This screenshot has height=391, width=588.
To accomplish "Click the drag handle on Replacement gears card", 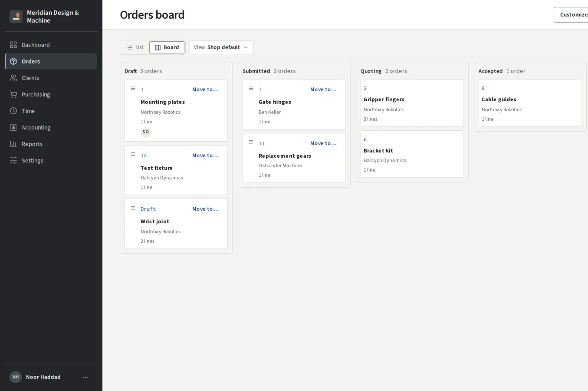I will coord(251,142).
